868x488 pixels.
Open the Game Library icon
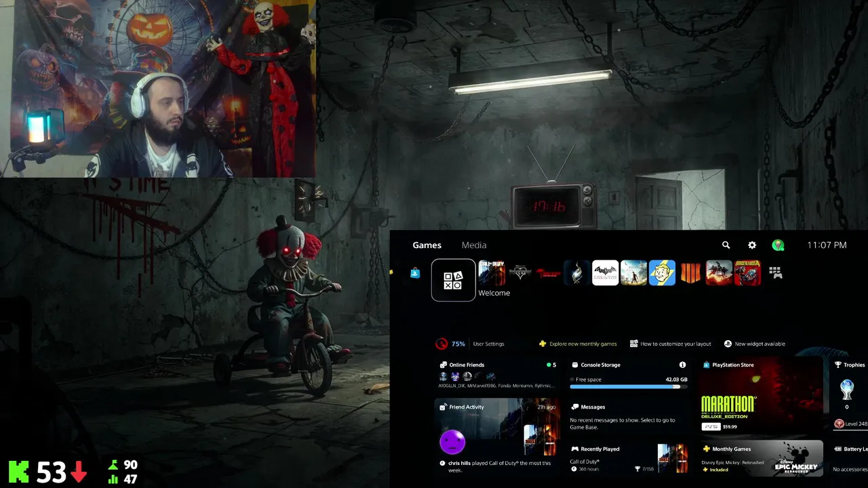coord(776,273)
